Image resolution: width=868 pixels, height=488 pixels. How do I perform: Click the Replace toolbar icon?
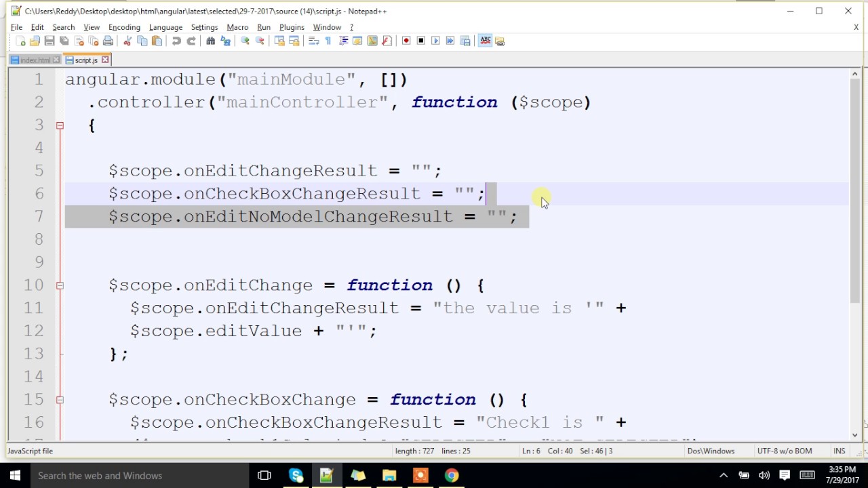[226, 41]
